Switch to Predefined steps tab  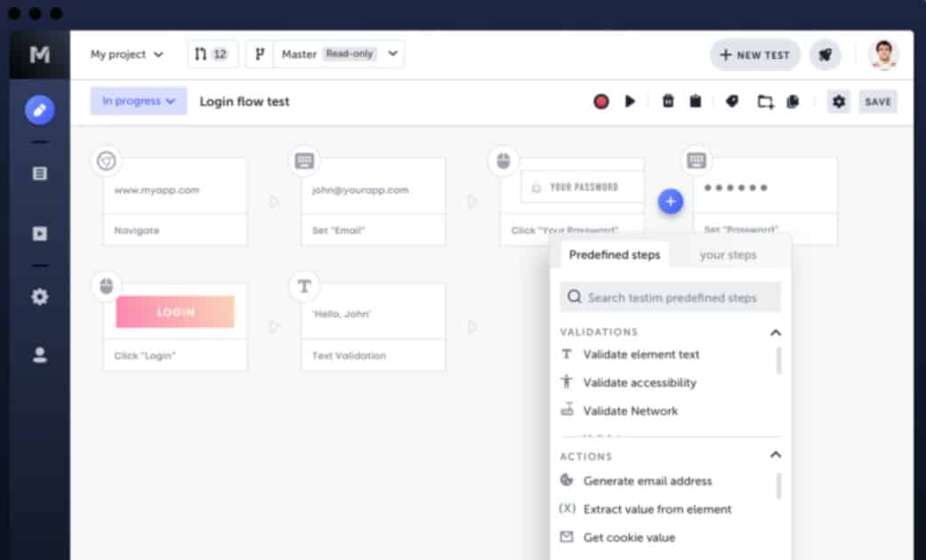tap(614, 255)
